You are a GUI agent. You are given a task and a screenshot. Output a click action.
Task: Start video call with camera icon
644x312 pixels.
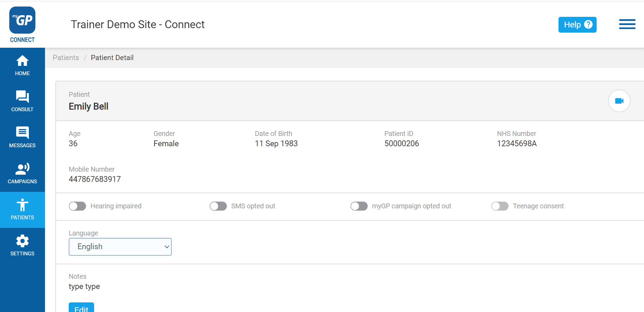click(x=619, y=101)
